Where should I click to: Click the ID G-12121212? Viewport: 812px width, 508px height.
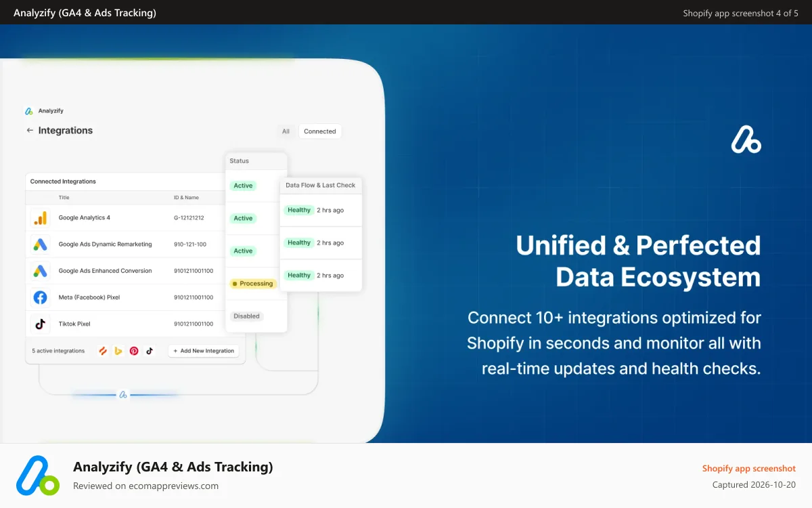click(x=189, y=218)
